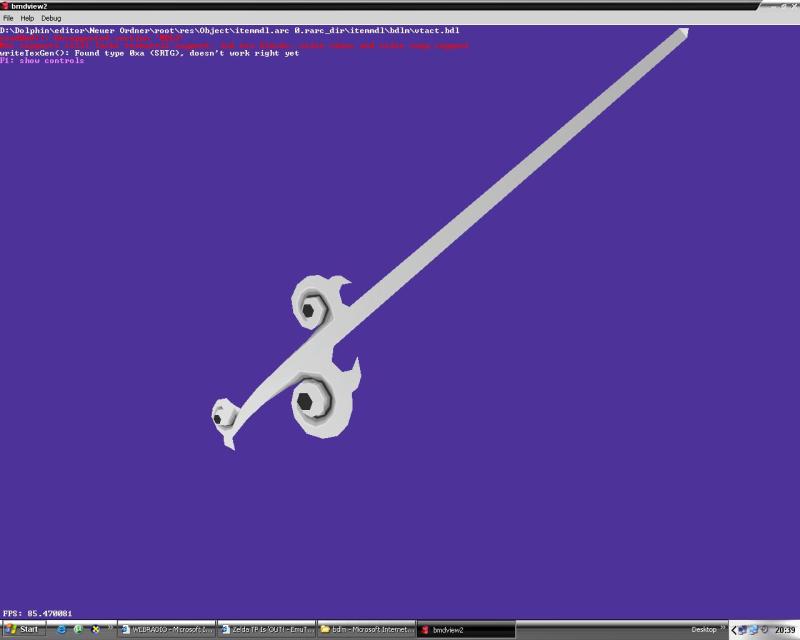
Task: Switch to Zelda TP Is 'OUT' taskbar window
Action: pos(267,630)
